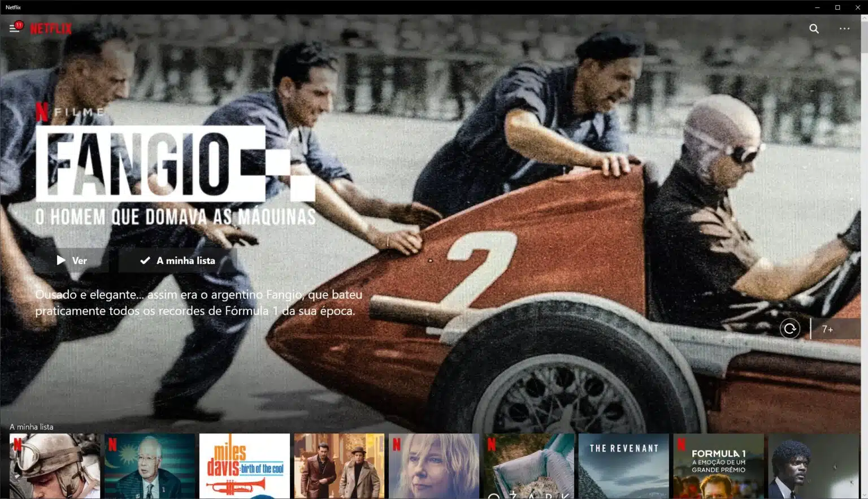The height and width of the screenshot is (499, 868).
Task: Open the A minha lista row heading
Action: [x=31, y=427]
